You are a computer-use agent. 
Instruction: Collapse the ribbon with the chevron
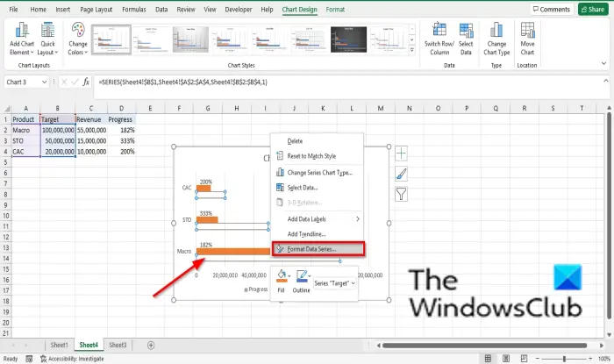click(x=603, y=63)
